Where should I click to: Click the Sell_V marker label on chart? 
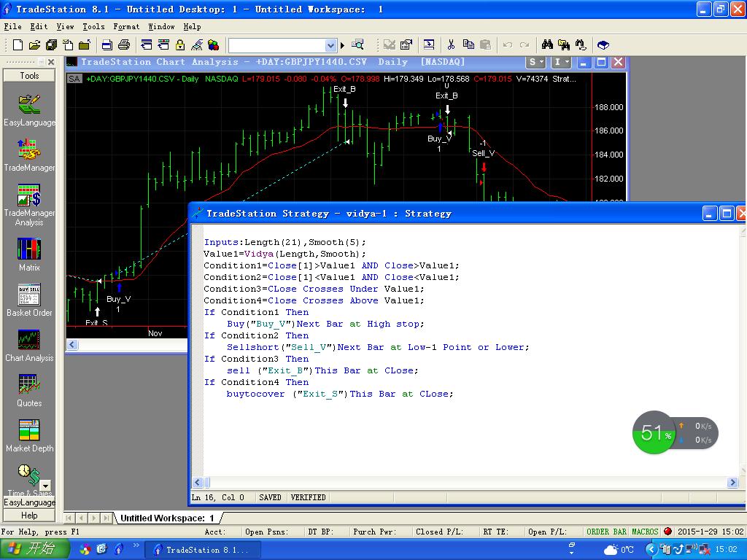coord(483,153)
